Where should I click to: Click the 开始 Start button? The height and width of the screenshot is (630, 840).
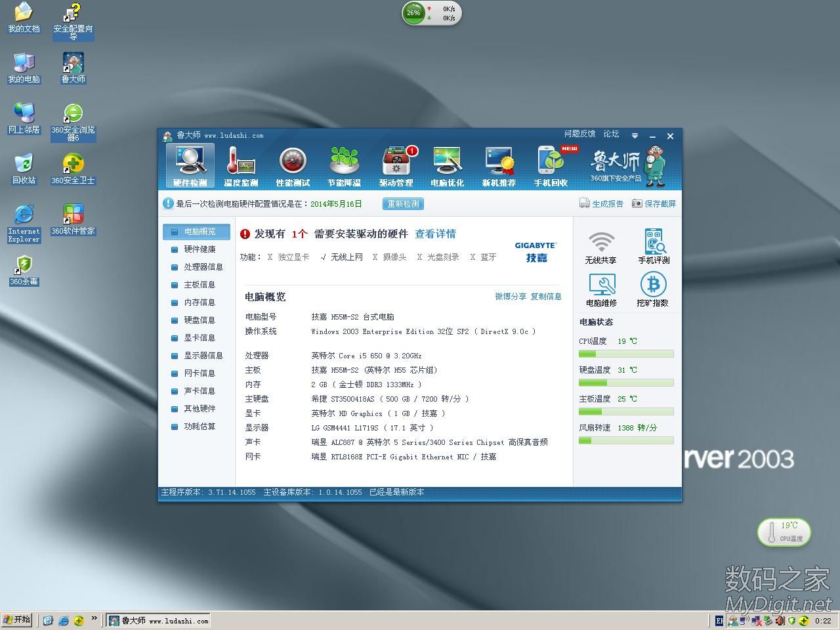(x=17, y=619)
